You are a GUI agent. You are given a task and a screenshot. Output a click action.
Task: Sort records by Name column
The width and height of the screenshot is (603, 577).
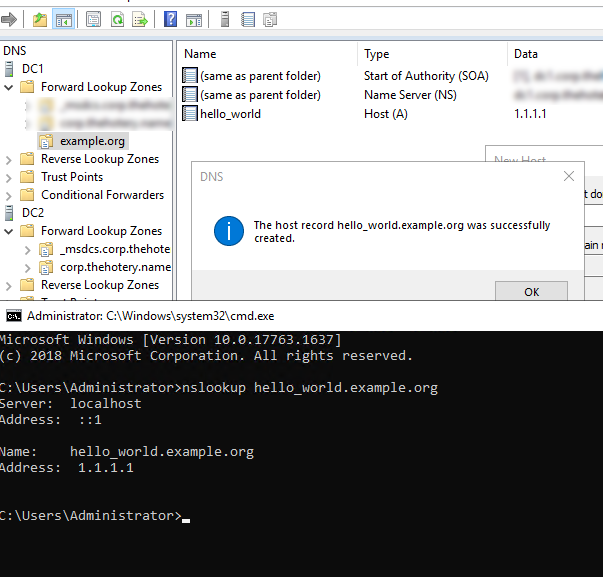267,54
